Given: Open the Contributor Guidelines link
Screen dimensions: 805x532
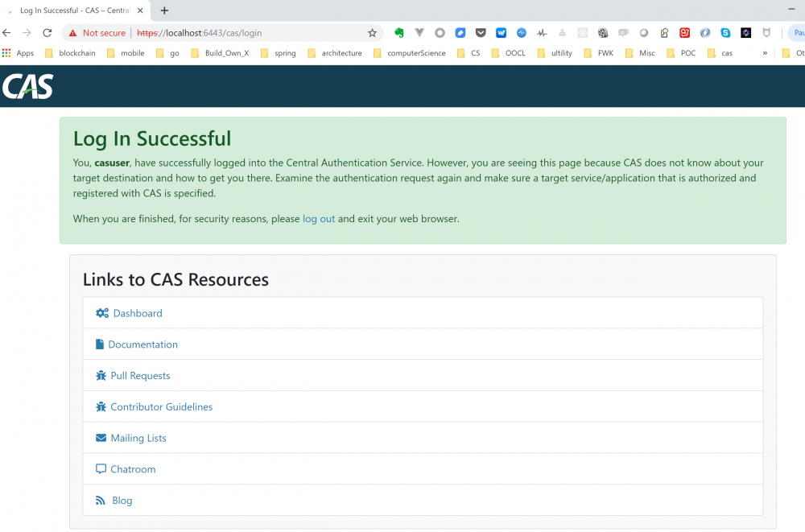Looking at the screenshot, I should [x=161, y=406].
